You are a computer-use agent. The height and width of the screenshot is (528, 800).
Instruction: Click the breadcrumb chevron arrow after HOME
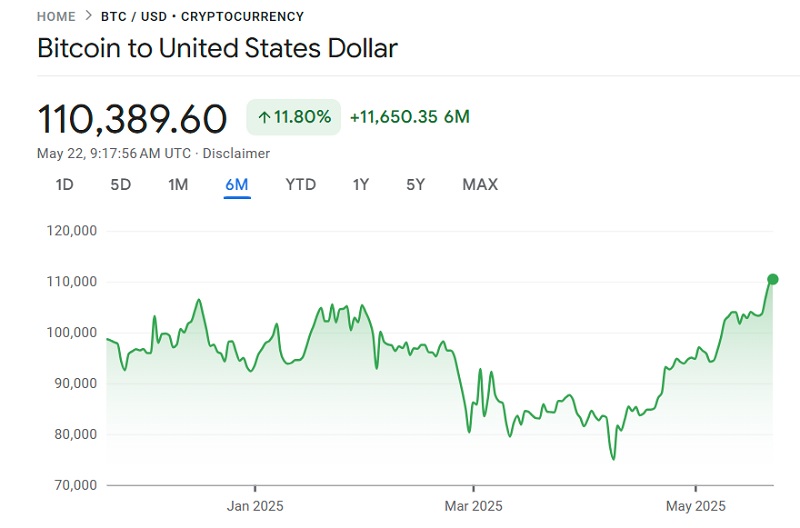[88, 16]
